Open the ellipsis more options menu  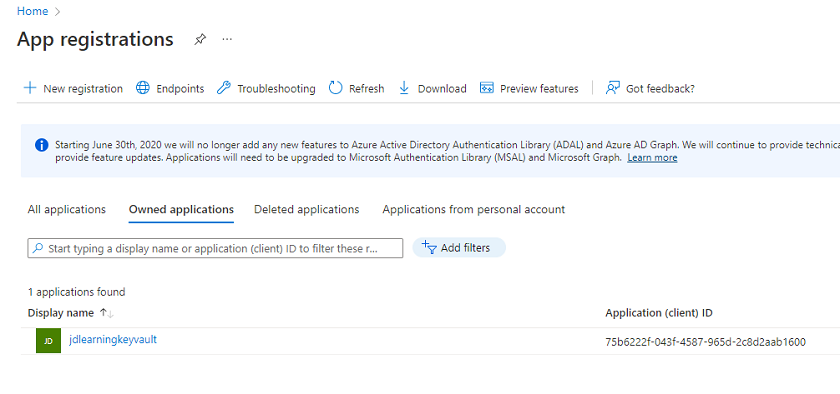227,39
